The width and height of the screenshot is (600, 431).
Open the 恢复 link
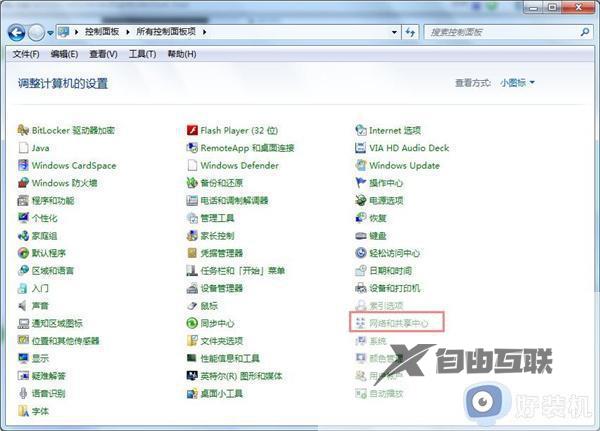click(378, 218)
